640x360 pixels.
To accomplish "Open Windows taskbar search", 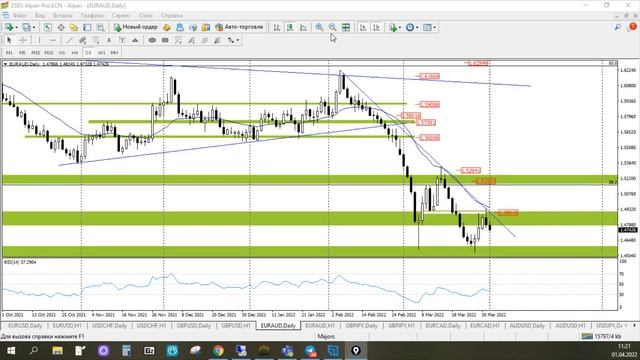I will point(34,351).
